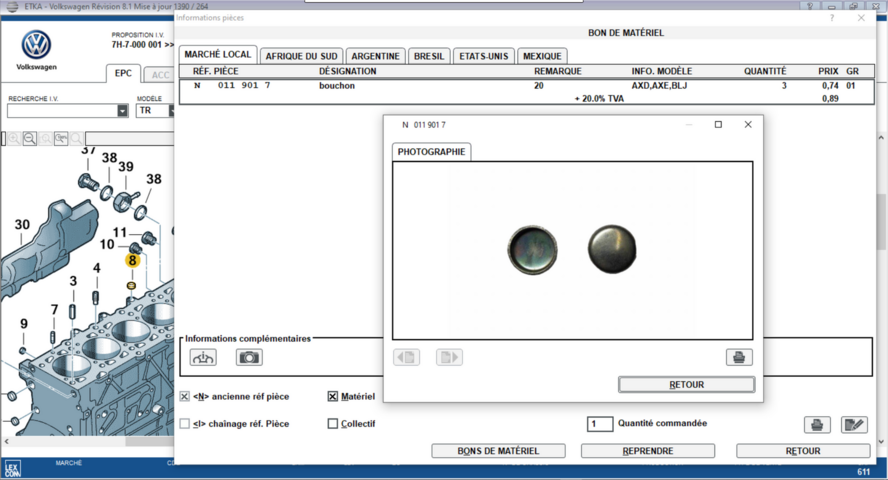888x480 pixels.
Task: Open help question mark in ETKA title bar
Action: click(x=809, y=6)
